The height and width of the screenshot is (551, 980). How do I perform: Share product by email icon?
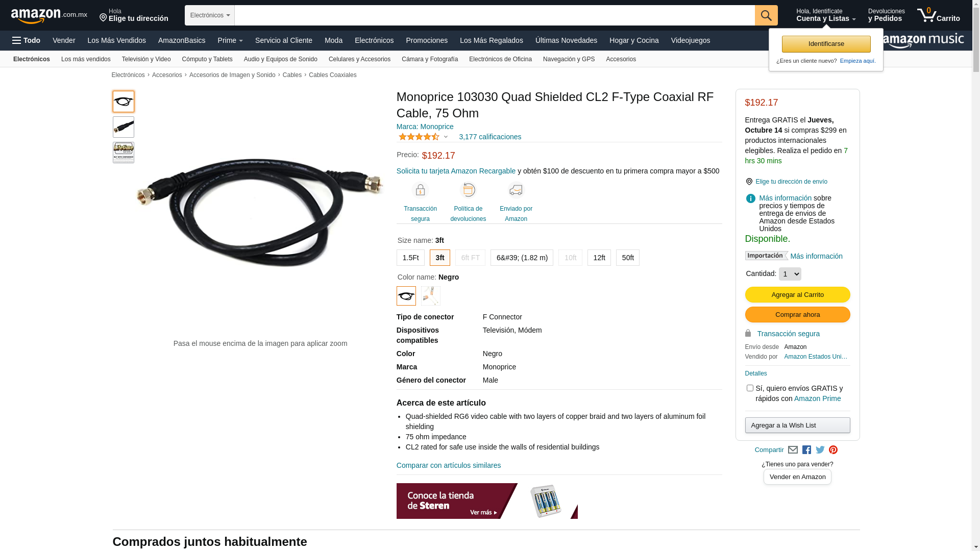793,450
